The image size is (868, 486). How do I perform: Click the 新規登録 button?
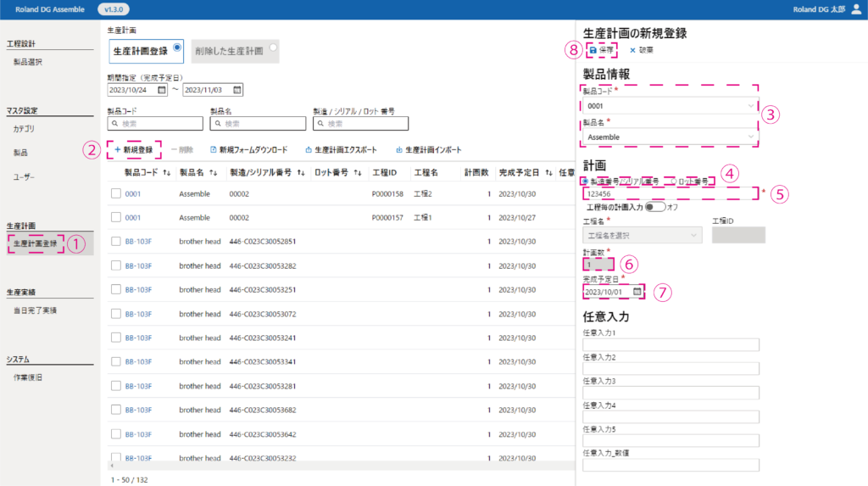click(x=133, y=150)
